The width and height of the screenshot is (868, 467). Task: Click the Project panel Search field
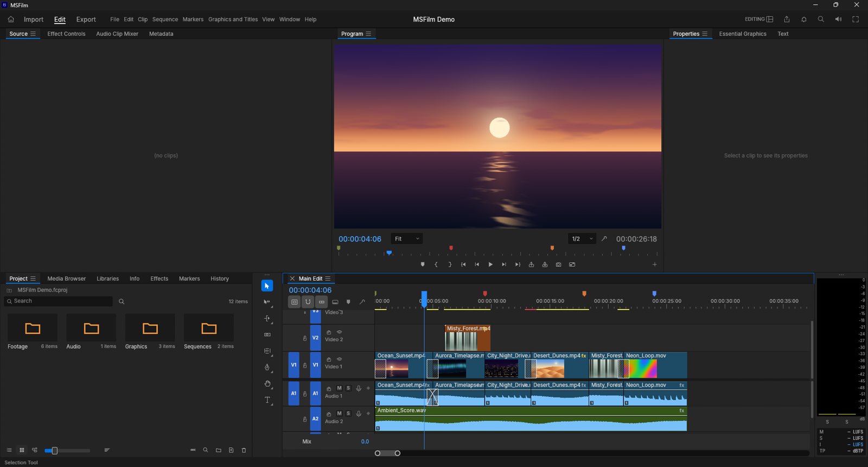(58, 301)
